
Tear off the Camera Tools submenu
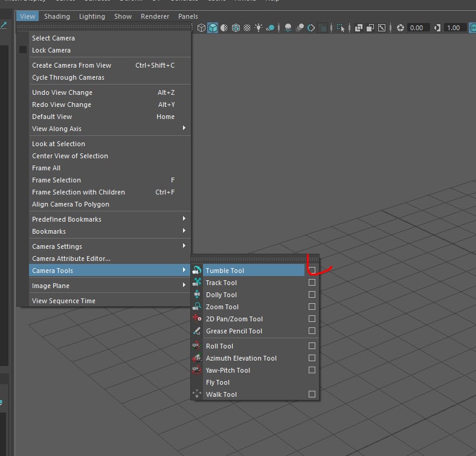[x=255, y=259]
